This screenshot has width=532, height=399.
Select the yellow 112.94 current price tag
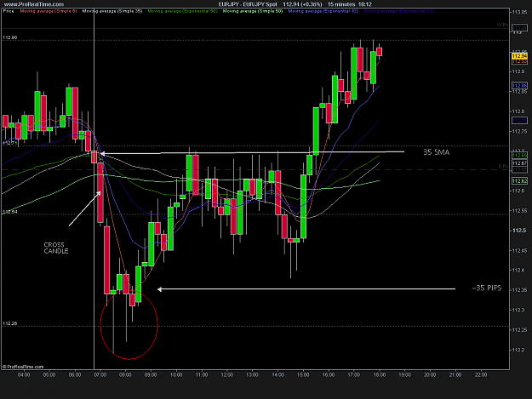(x=519, y=56)
